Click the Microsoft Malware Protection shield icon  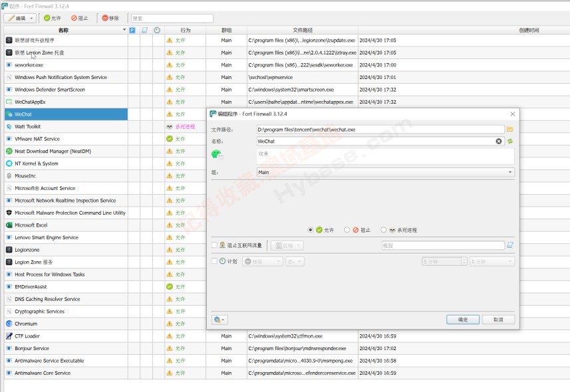9,213
